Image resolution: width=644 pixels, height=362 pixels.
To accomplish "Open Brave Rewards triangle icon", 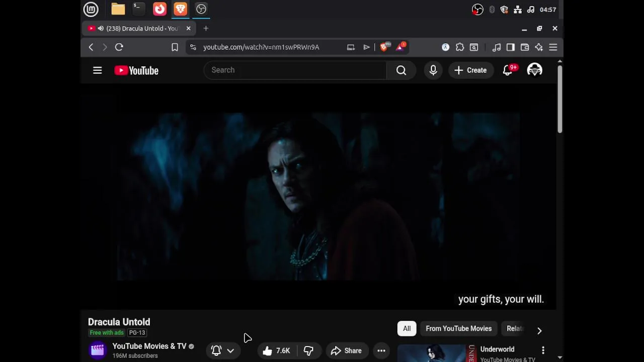I will point(401,47).
